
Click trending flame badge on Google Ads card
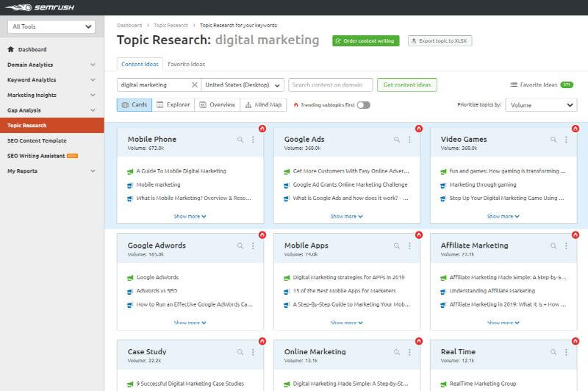click(419, 129)
